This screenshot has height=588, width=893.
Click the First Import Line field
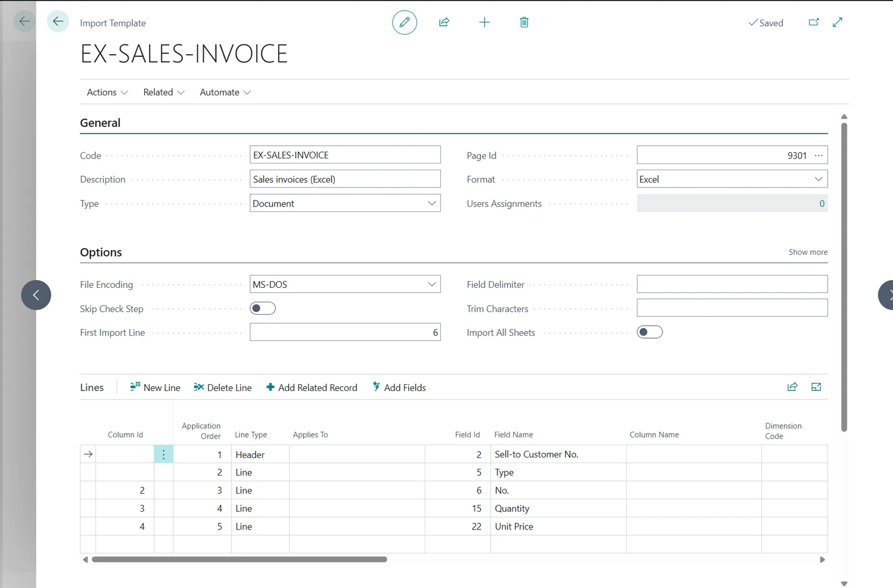(x=345, y=332)
